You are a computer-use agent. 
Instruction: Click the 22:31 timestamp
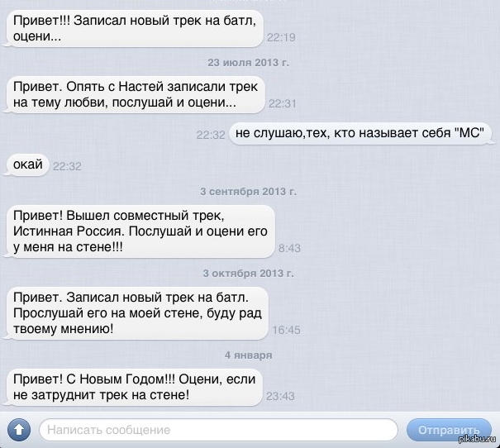click(x=282, y=103)
